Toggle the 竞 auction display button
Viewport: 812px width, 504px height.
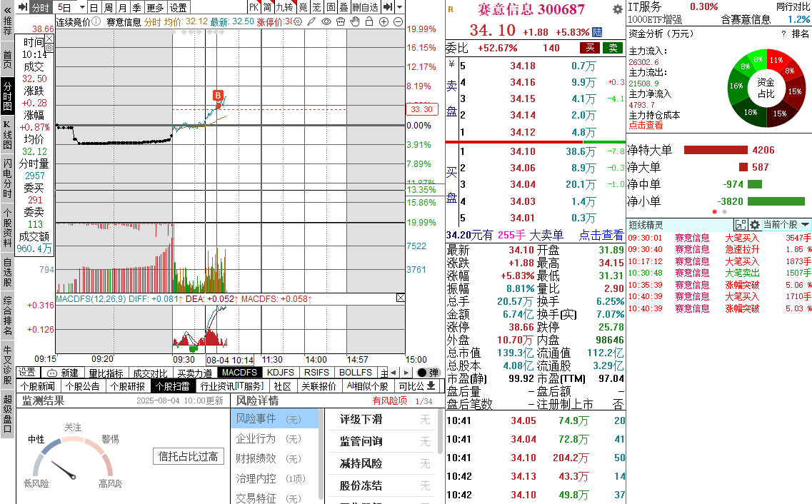pyautogui.click(x=303, y=7)
